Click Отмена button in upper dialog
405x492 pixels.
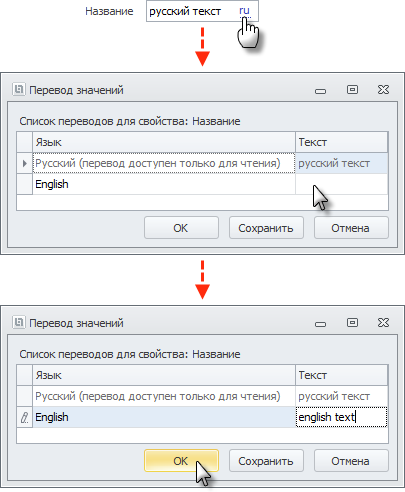(351, 228)
